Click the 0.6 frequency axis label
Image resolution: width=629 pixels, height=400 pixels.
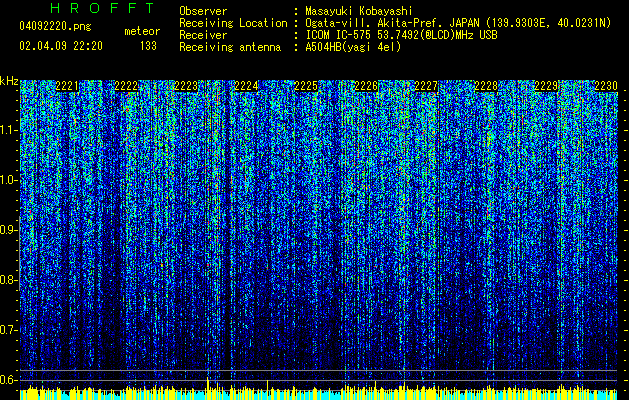pos(9,380)
